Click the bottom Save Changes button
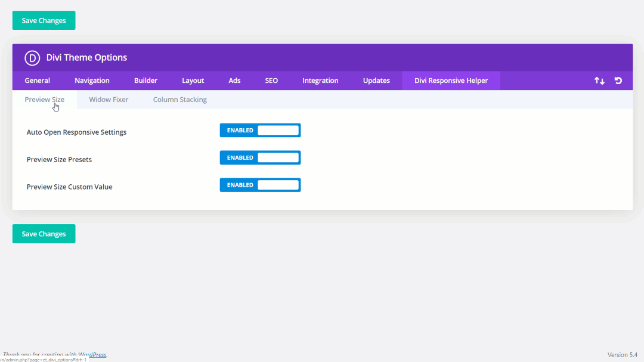Viewport: 644px width, 362px height. [44, 234]
